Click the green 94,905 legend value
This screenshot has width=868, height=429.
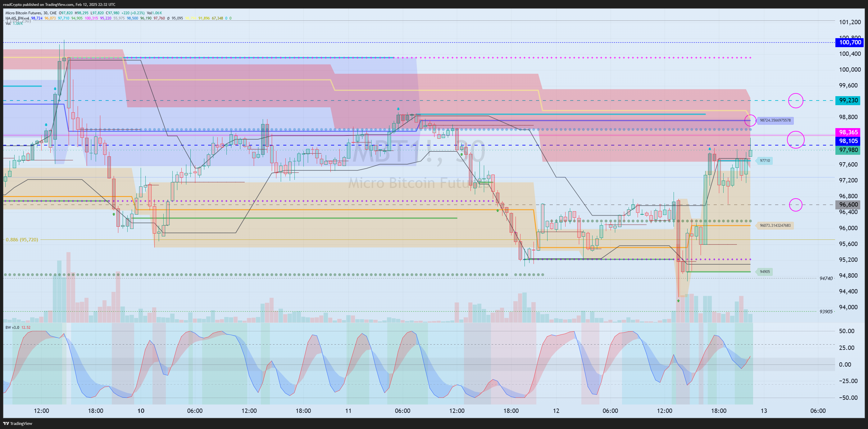[x=77, y=18]
